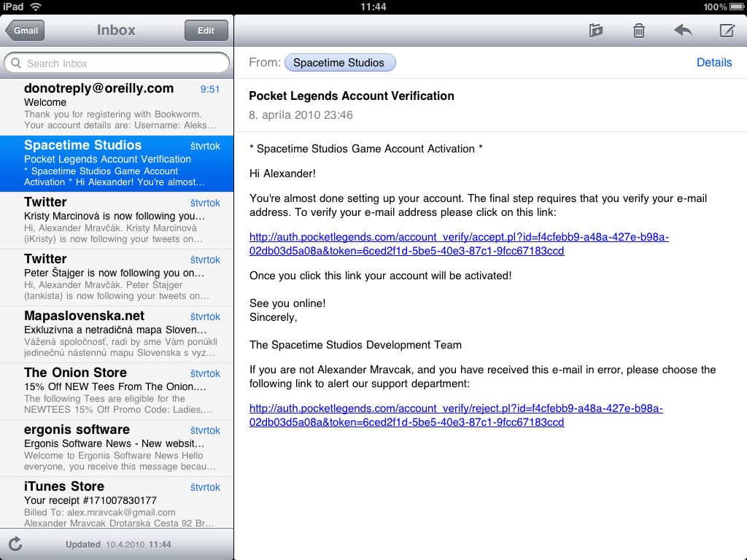
Task: Focus the Search Inbox field
Action: (116, 63)
